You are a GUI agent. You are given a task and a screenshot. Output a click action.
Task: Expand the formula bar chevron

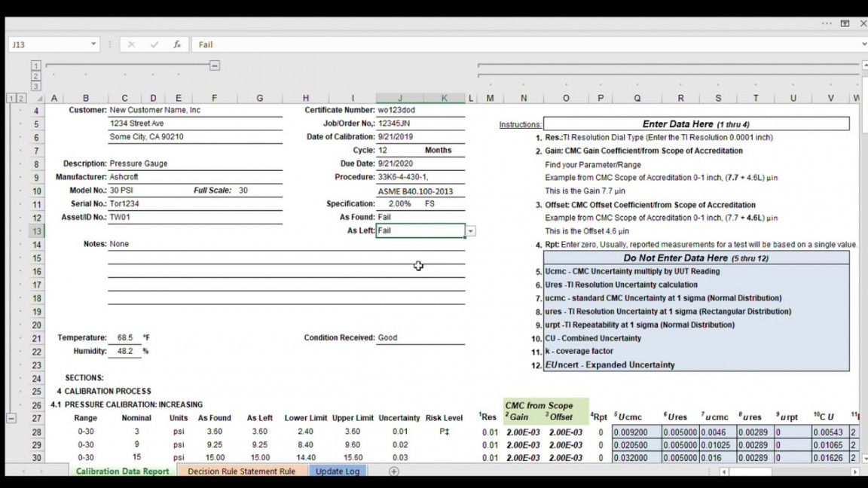(x=863, y=44)
